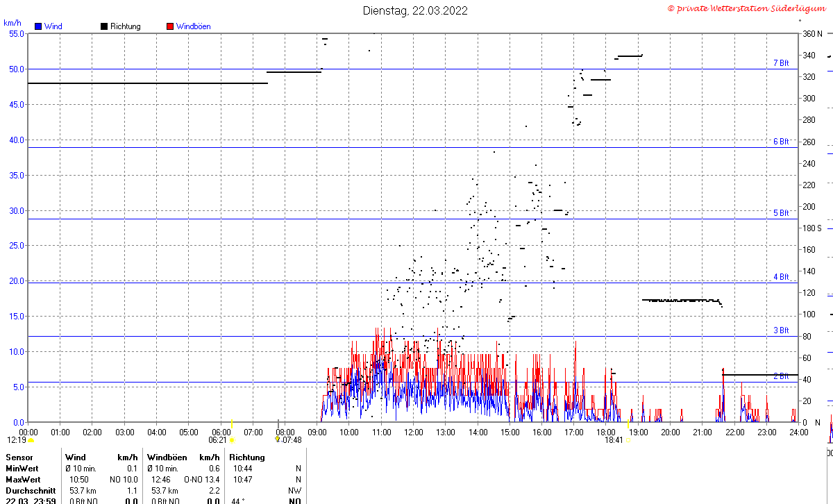The width and height of the screenshot is (833, 504).
Task: Click the Sensor header in data table
Action: [x=19, y=457]
